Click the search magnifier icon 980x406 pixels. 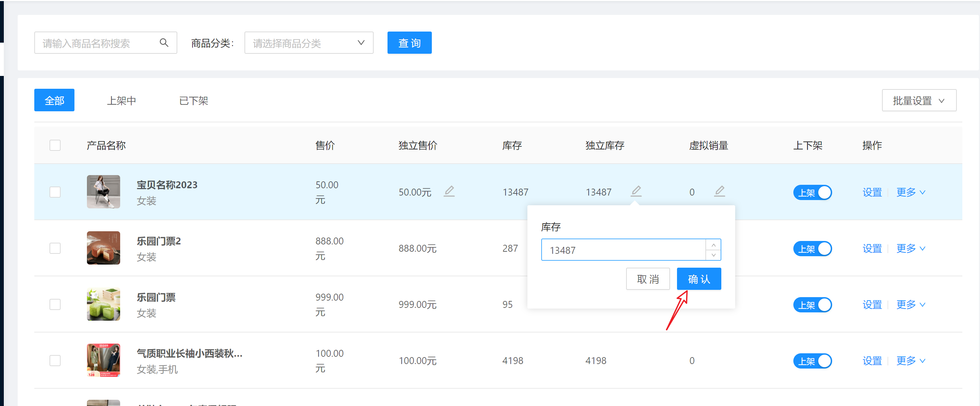pos(164,43)
